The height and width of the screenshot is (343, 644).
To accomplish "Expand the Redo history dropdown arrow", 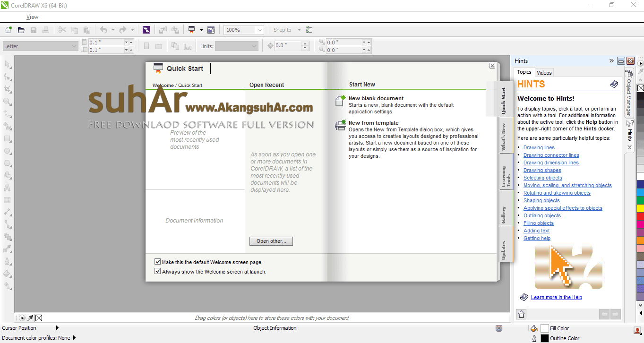I will coord(132,30).
